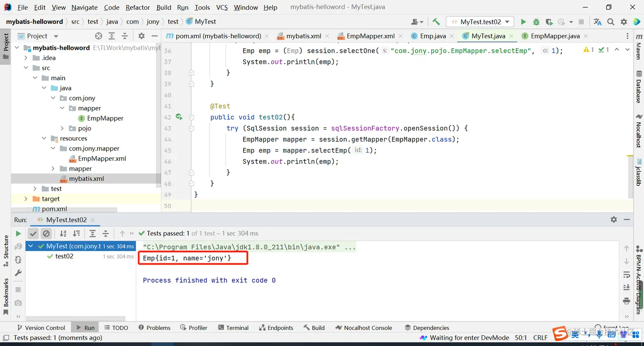Open the Version Control tool window
The height and width of the screenshot is (346, 644).
[40, 328]
